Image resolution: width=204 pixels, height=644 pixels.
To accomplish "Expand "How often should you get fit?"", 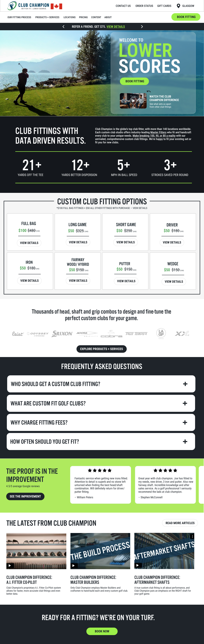I will 185,441.
